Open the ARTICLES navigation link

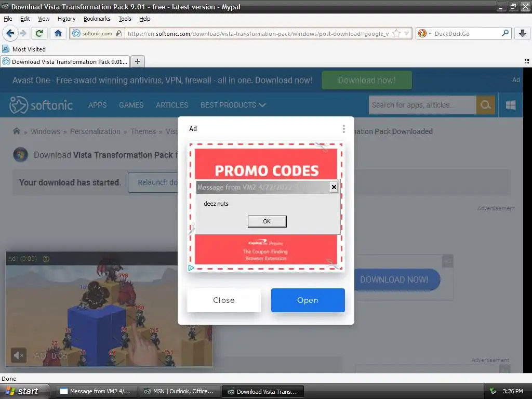(172, 105)
